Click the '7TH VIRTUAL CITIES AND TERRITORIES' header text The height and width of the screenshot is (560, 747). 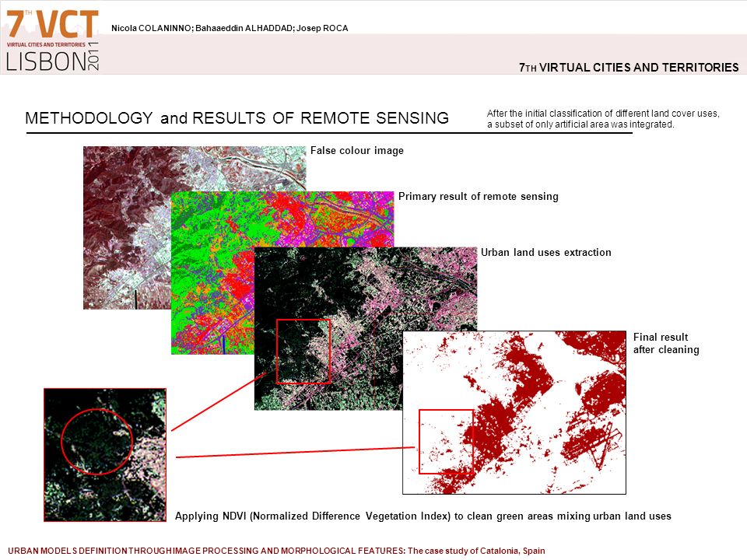click(x=629, y=68)
